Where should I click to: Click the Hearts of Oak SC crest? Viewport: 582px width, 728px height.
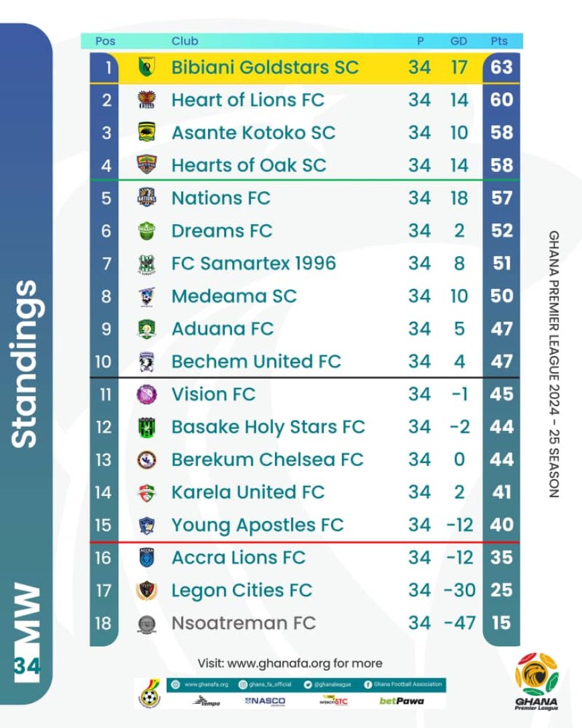(146, 165)
